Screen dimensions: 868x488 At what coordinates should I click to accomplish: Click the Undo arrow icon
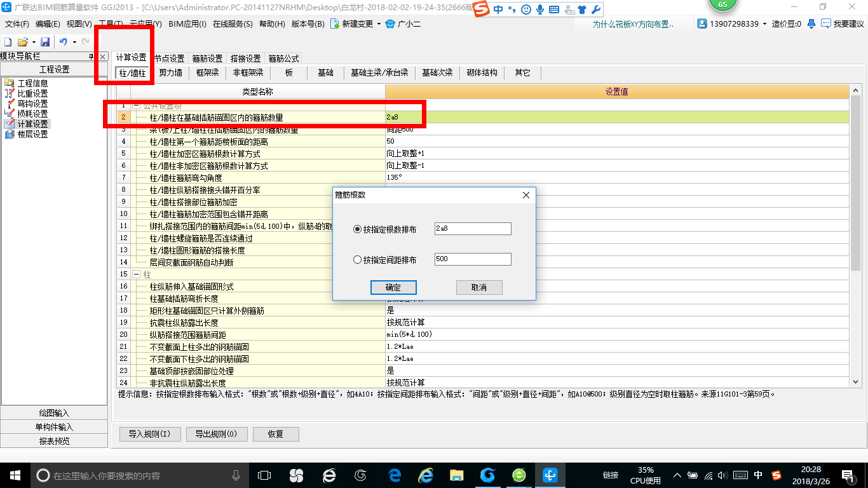pyautogui.click(x=64, y=42)
